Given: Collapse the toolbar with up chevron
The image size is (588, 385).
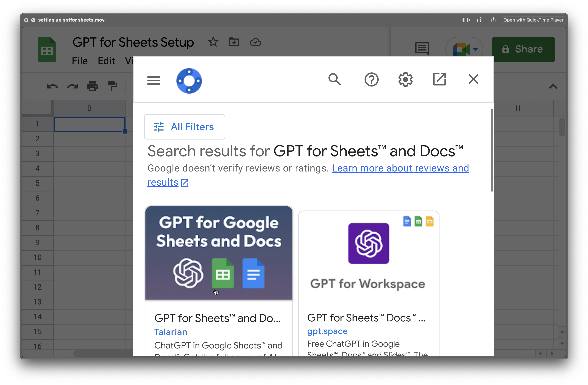Looking at the screenshot, I should pos(553,87).
